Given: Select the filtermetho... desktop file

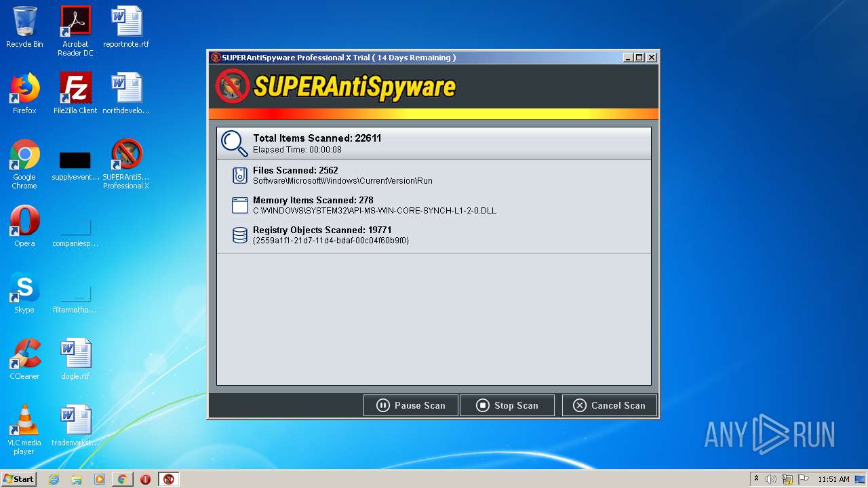Looking at the screenshot, I should pyautogui.click(x=75, y=299).
